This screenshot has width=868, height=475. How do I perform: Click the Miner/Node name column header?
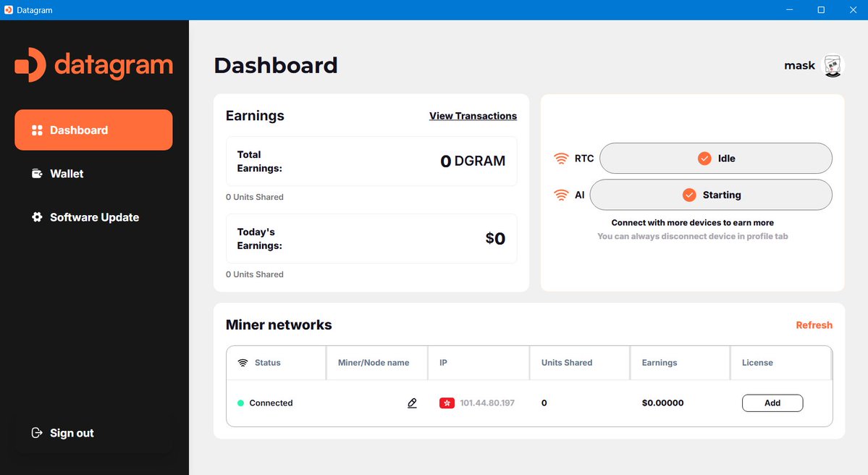coord(374,363)
